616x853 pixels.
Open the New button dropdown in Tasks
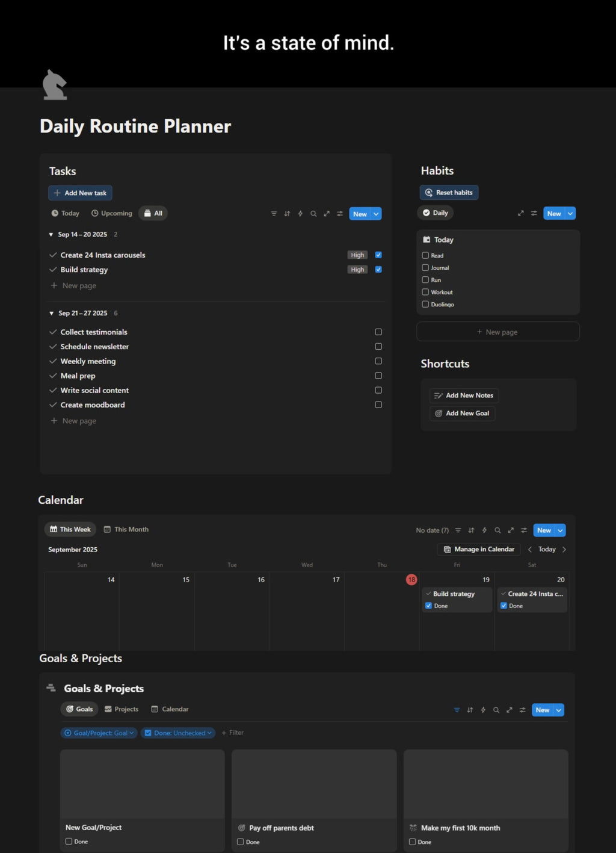coord(375,214)
